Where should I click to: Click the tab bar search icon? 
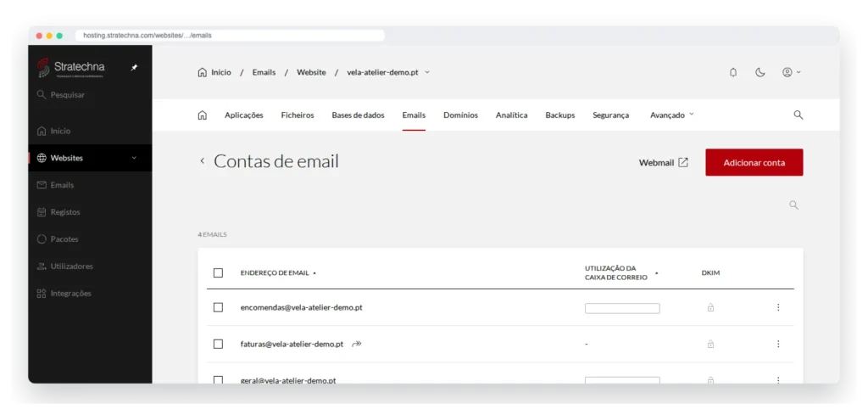tap(798, 115)
